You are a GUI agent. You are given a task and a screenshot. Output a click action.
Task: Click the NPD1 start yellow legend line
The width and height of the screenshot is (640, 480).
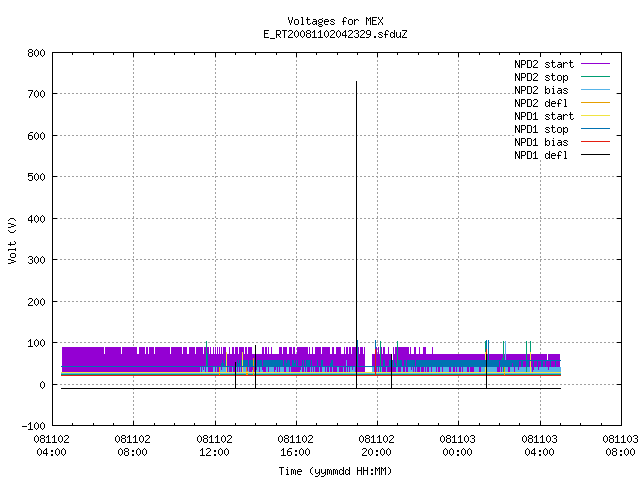click(595, 116)
